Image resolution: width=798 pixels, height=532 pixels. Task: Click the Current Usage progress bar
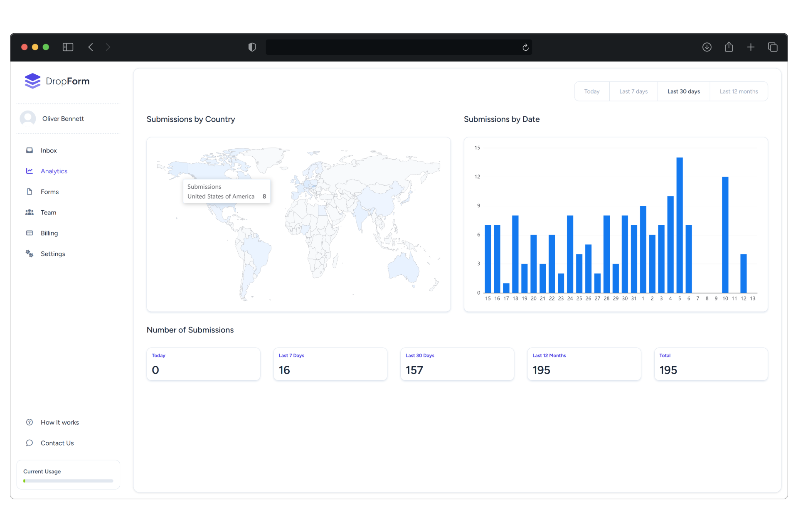pyautogui.click(x=68, y=481)
